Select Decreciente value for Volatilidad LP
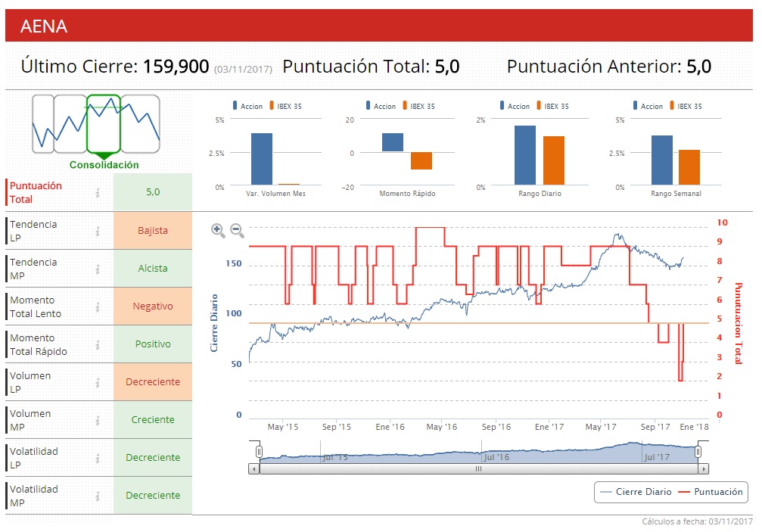The image size is (762, 532). pyautogui.click(x=153, y=458)
